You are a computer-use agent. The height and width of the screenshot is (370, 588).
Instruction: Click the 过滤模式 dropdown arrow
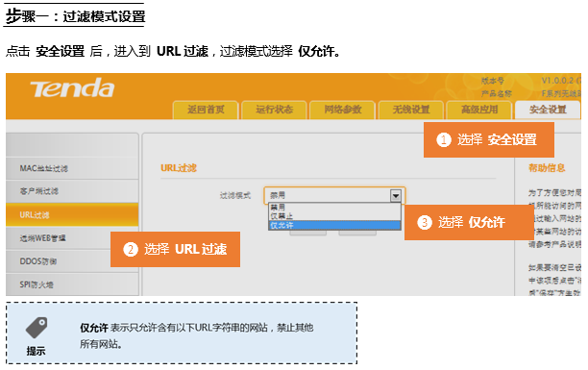point(396,195)
